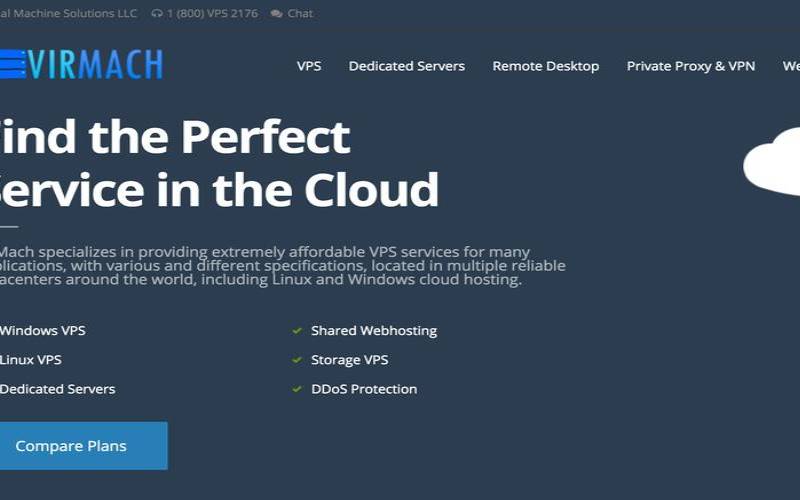Click the checkmark beside DDoS Protection
Viewport: 800px width, 500px height.
coord(297,389)
